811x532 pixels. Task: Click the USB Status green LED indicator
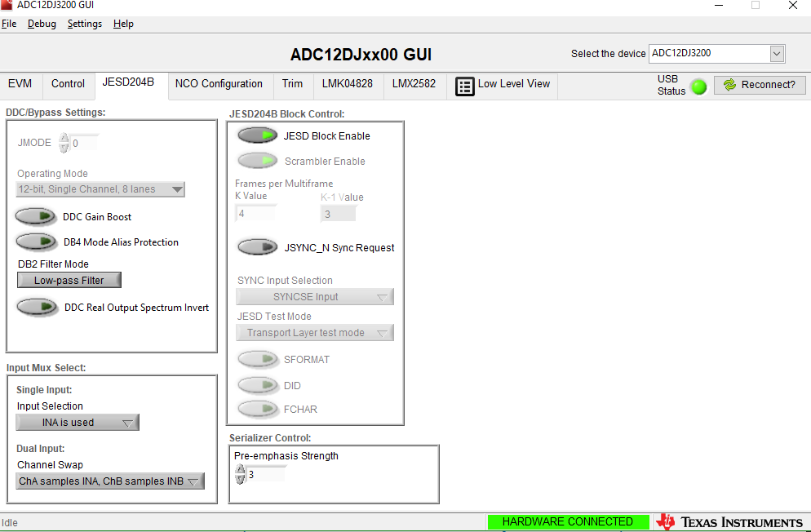tap(698, 86)
